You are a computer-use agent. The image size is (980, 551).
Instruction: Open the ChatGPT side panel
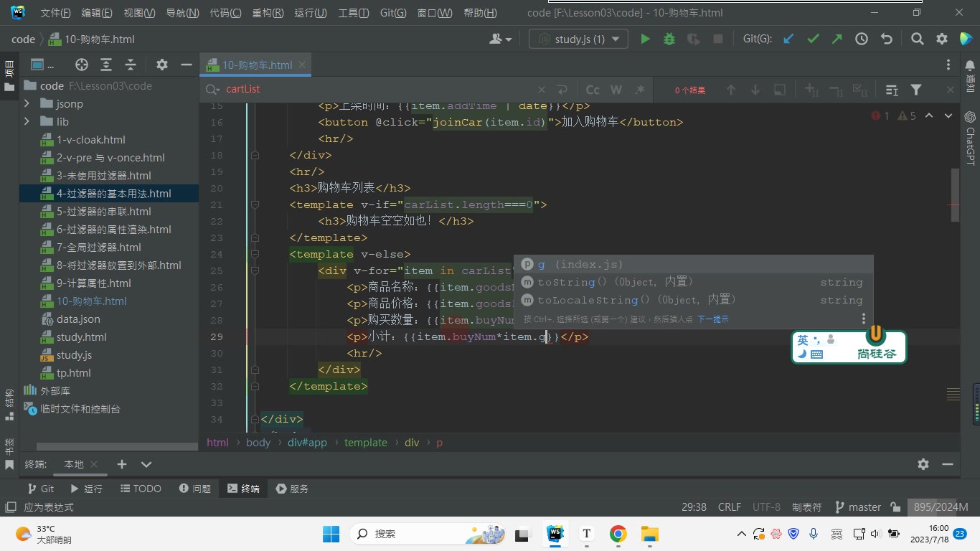pos(970,138)
